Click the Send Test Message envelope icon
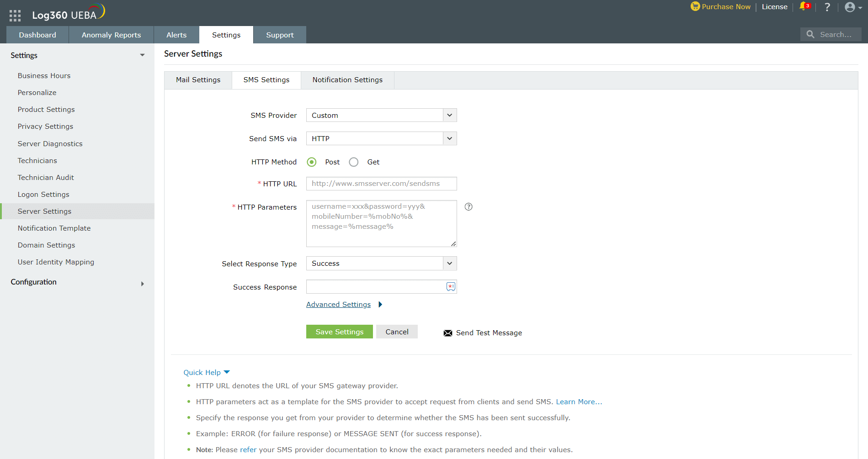868x459 pixels. (x=448, y=333)
